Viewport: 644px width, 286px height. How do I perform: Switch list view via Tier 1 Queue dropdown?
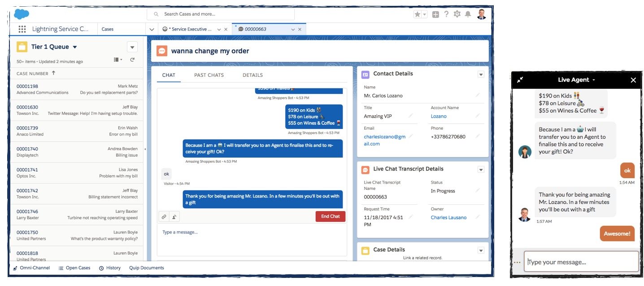coord(74,47)
